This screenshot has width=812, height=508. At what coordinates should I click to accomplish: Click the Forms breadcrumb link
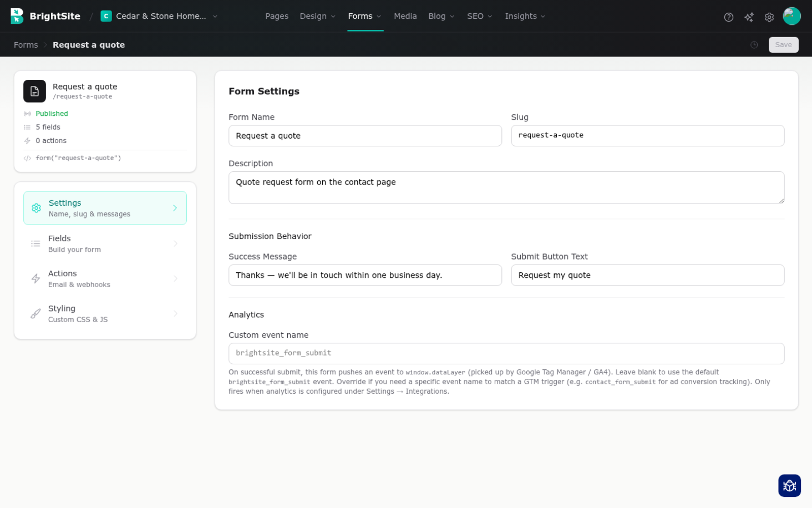(26, 45)
